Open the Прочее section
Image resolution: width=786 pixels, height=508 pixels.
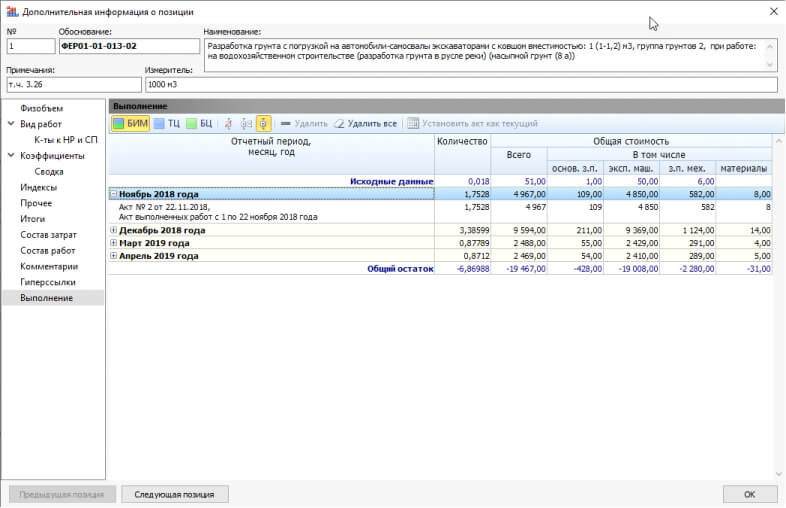tap(36, 203)
